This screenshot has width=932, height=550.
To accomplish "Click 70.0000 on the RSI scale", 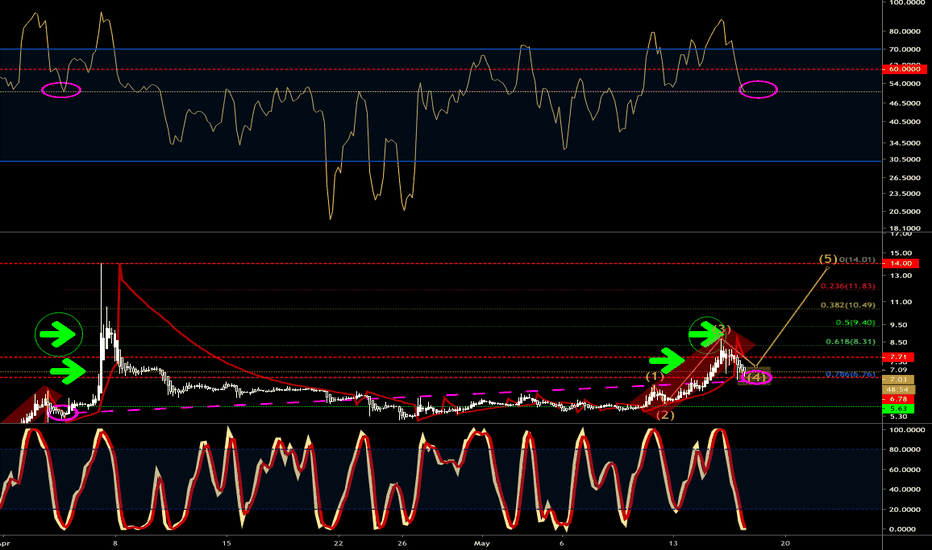I will (905, 49).
